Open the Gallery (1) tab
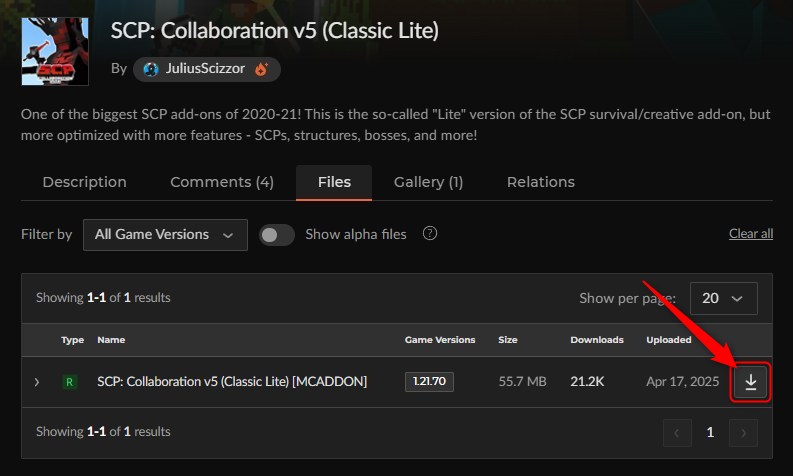This screenshot has height=476, width=793. (428, 182)
